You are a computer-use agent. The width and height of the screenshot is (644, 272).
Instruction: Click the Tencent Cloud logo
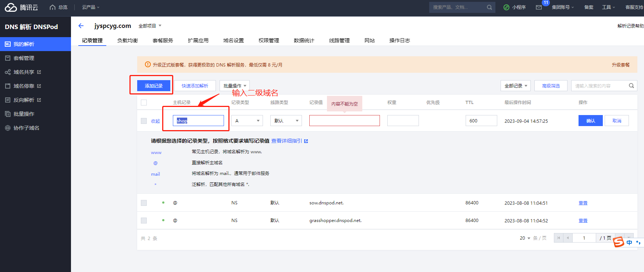click(11, 7)
